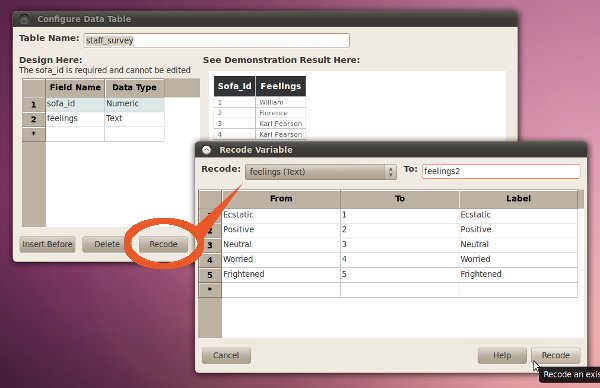Select row header 5 in recode grid

click(210, 275)
